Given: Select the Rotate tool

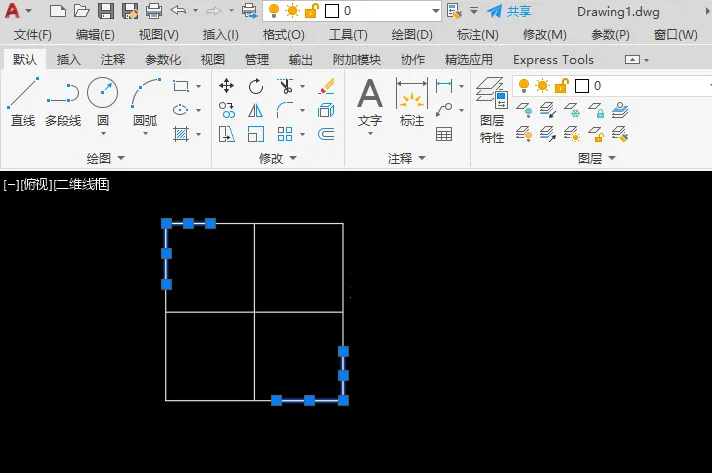Looking at the screenshot, I should [256, 86].
